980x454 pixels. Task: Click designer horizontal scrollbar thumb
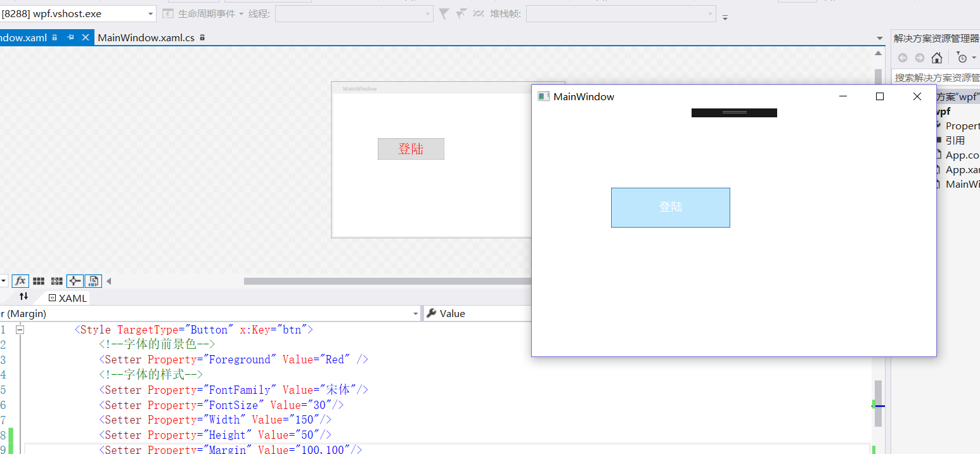387,281
